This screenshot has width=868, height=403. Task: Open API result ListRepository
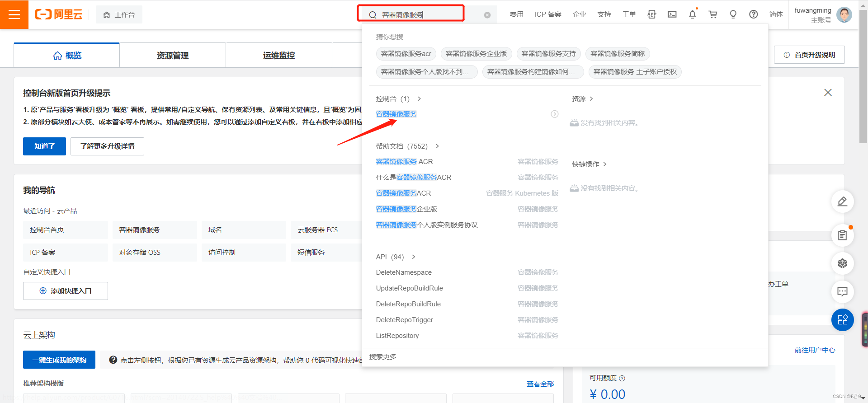pos(397,336)
